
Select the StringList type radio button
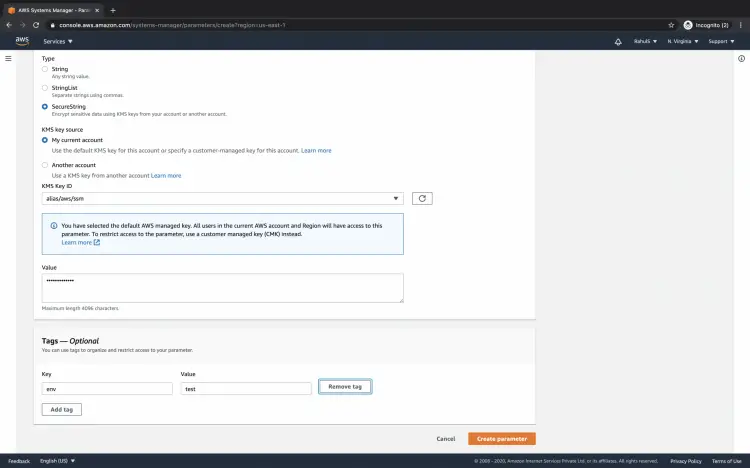[x=44, y=88]
